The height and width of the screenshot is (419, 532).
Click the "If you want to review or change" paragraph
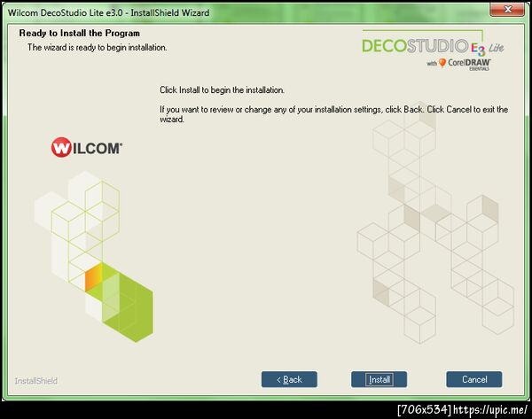pyautogui.click(x=334, y=114)
